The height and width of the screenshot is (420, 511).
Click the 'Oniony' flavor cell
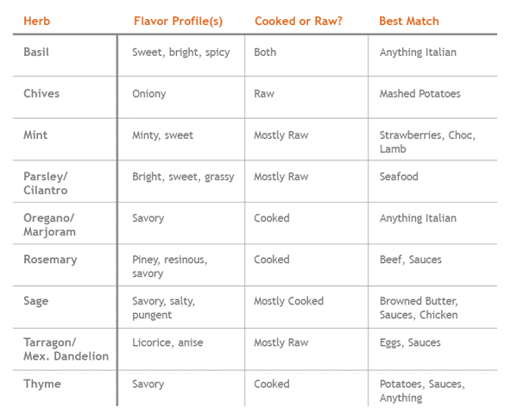click(149, 94)
